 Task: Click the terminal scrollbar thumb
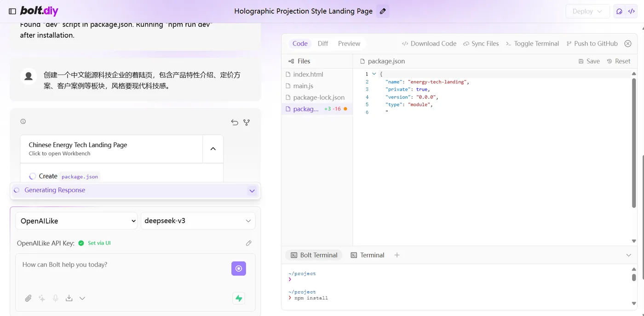coord(634,277)
